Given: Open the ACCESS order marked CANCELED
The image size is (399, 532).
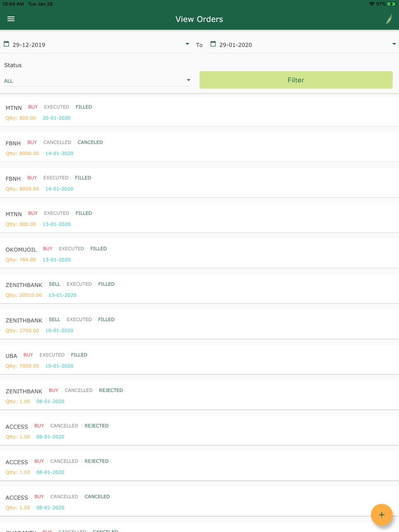Looking at the screenshot, I should 199,502.
